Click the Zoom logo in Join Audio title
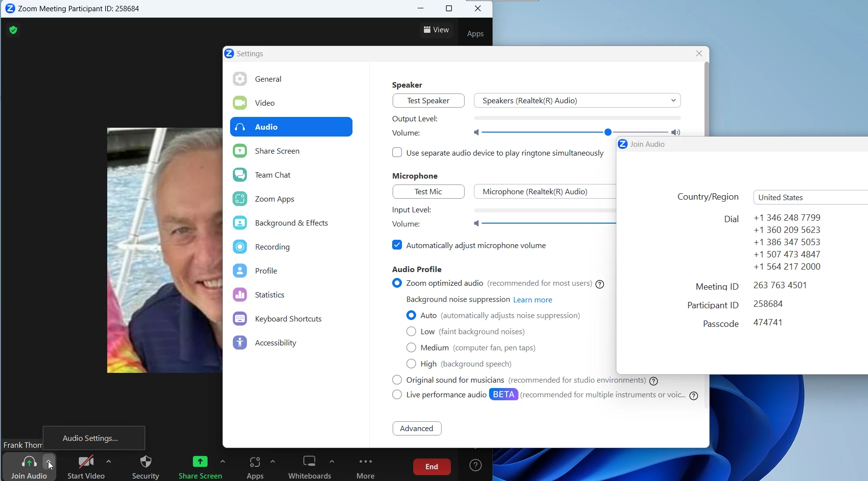 (x=623, y=144)
